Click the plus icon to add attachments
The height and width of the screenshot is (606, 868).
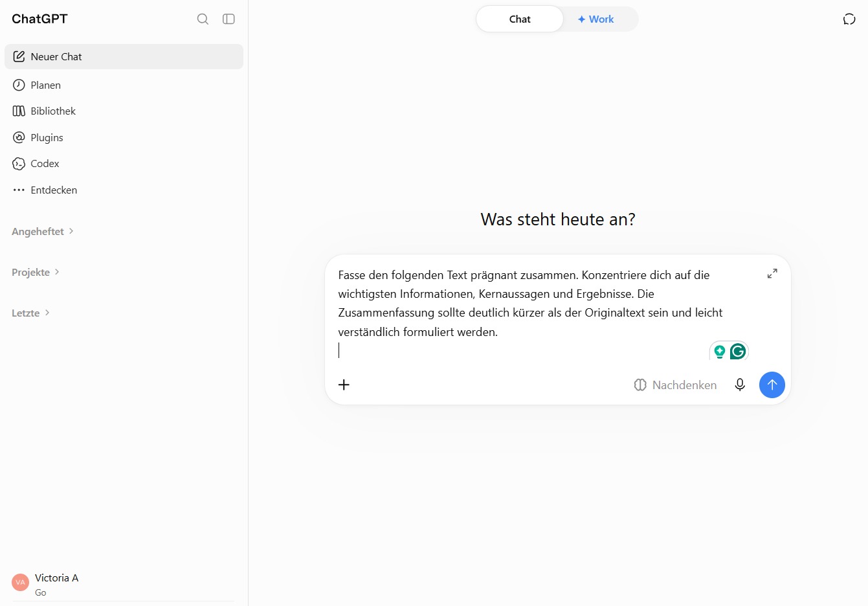click(x=344, y=385)
